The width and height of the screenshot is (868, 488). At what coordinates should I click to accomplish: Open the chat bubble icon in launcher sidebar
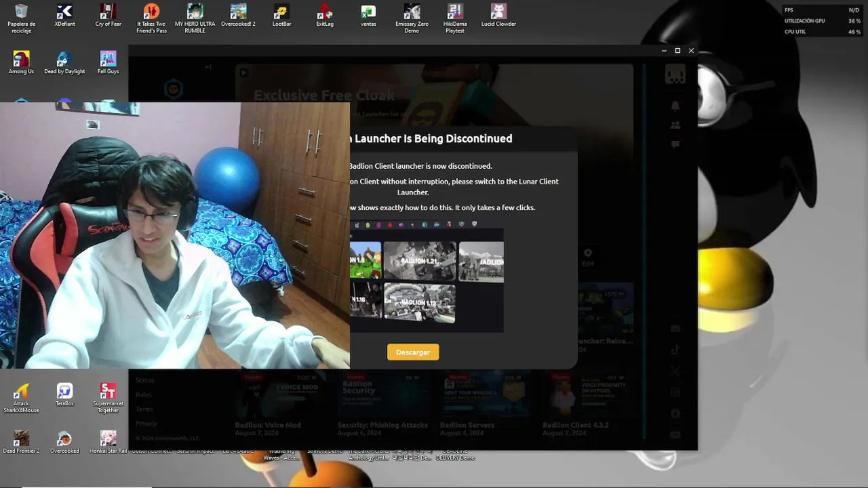675,144
